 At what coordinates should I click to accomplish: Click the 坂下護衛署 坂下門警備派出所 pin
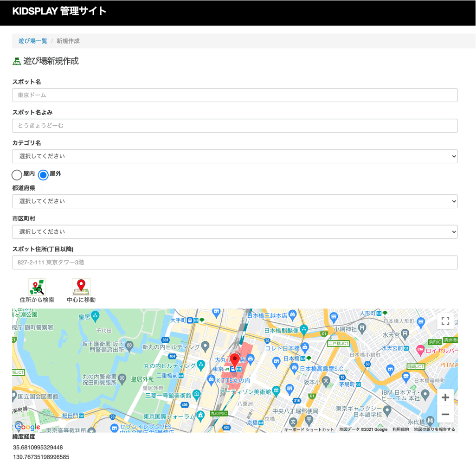[x=129, y=346]
